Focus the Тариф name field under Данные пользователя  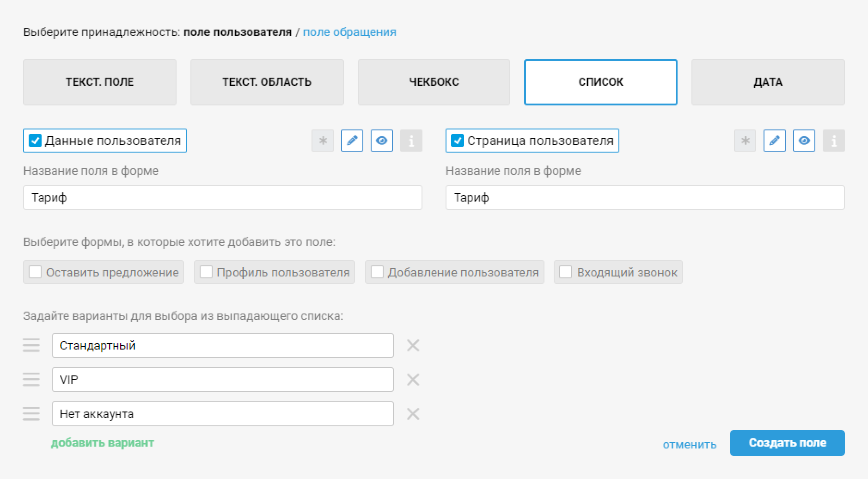pyautogui.click(x=223, y=197)
